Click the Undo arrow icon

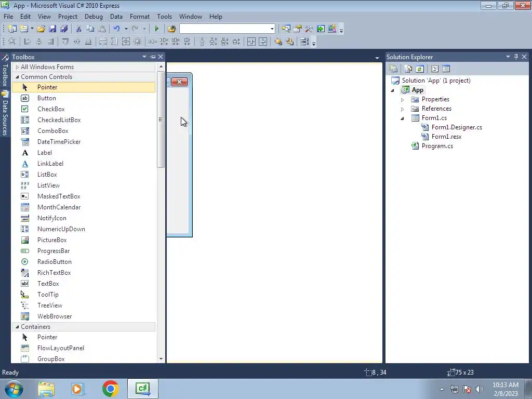[116, 29]
